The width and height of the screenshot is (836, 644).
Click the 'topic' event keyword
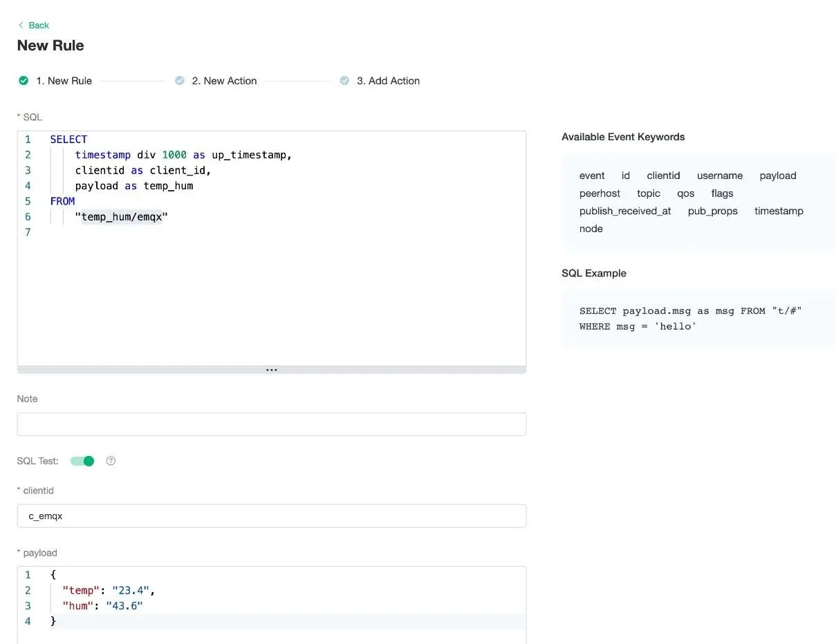pyautogui.click(x=649, y=193)
